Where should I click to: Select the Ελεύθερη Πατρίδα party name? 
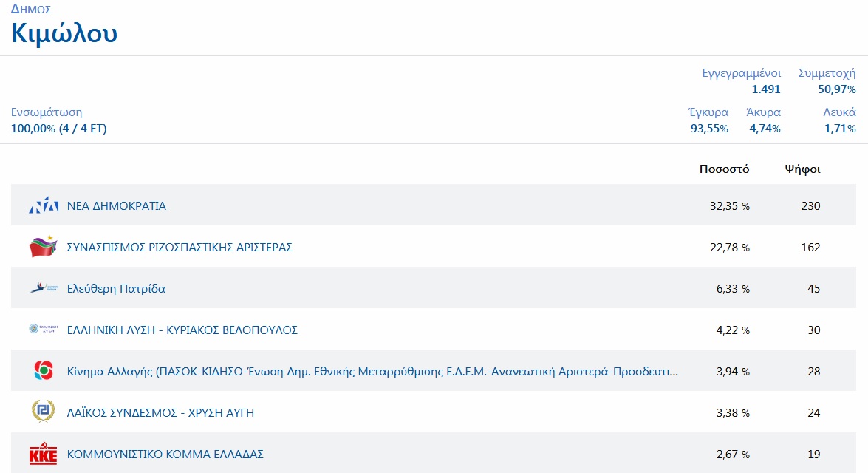[116, 289]
